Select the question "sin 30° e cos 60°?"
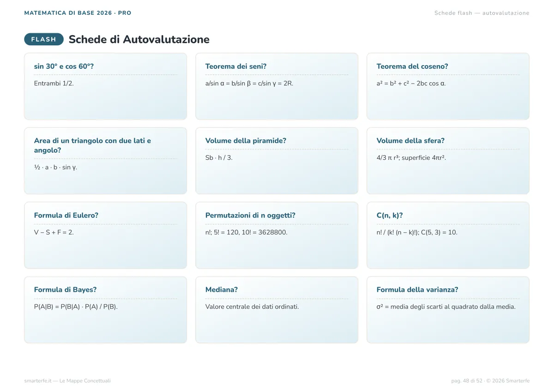The image size is (554, 392). 64,66
